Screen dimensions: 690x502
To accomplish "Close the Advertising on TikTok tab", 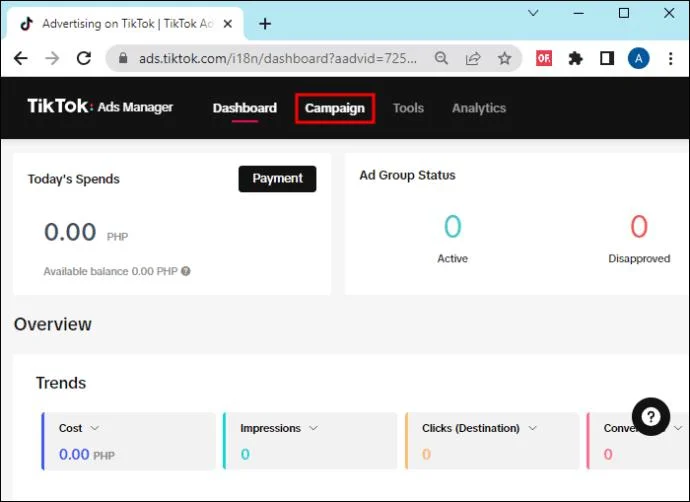I will 228,24.
